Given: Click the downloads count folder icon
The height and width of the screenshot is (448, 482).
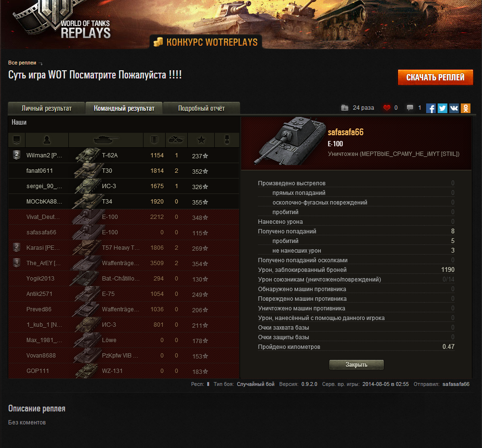Looking at the screenshot, I should tap(345, 108).
